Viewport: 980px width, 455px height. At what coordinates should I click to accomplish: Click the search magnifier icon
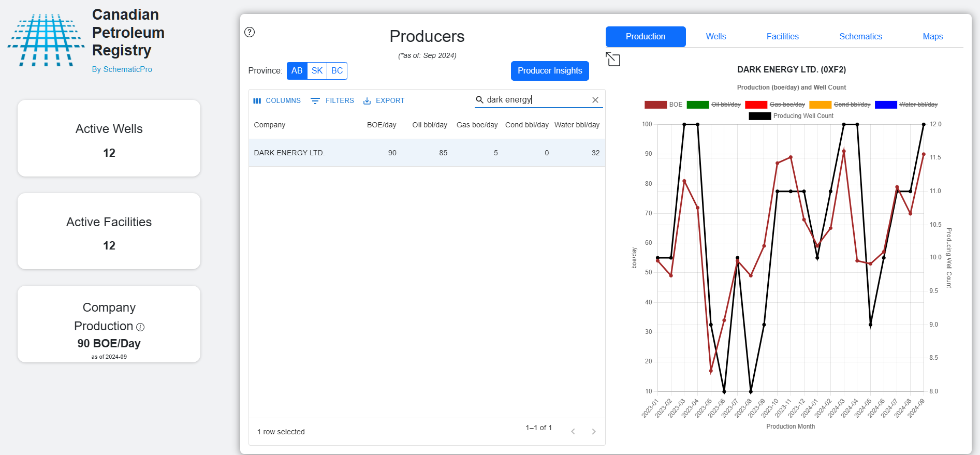tap(479, 100)
